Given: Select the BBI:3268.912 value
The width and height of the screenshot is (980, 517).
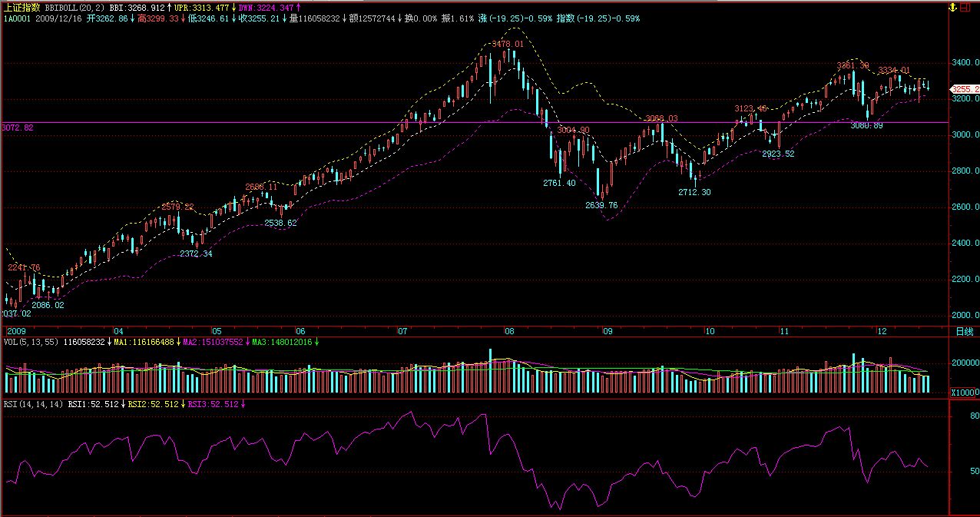Looking at the screenshot, I should [x=137, y=7].
